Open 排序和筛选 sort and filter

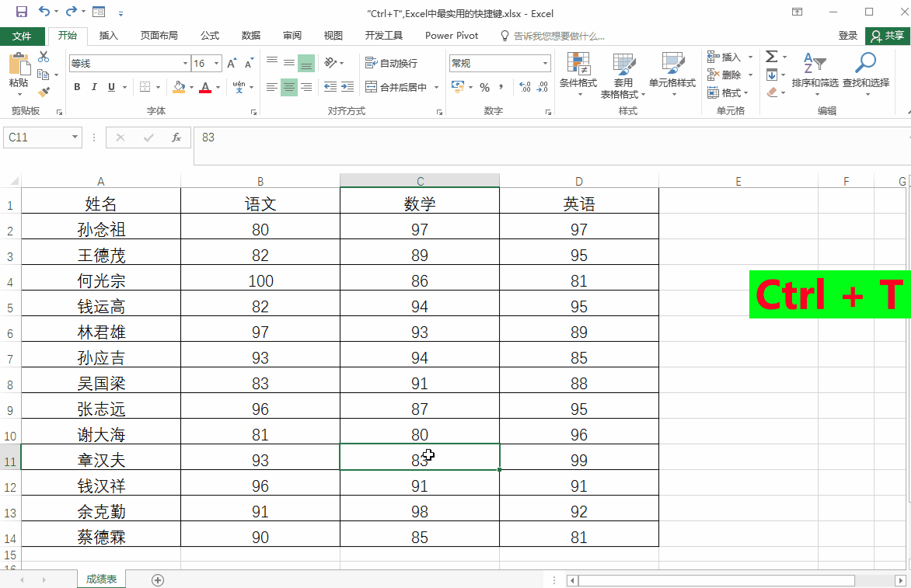815,72
